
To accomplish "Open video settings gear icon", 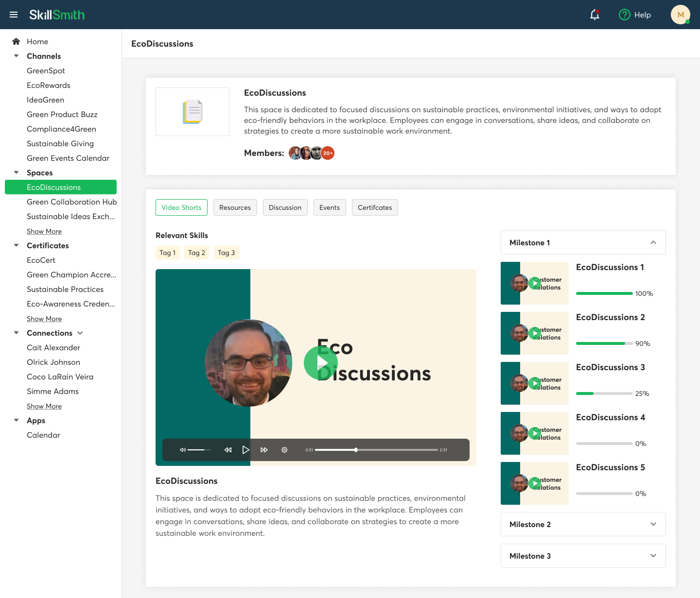I will pyautogui.click(x=284, y=450).
